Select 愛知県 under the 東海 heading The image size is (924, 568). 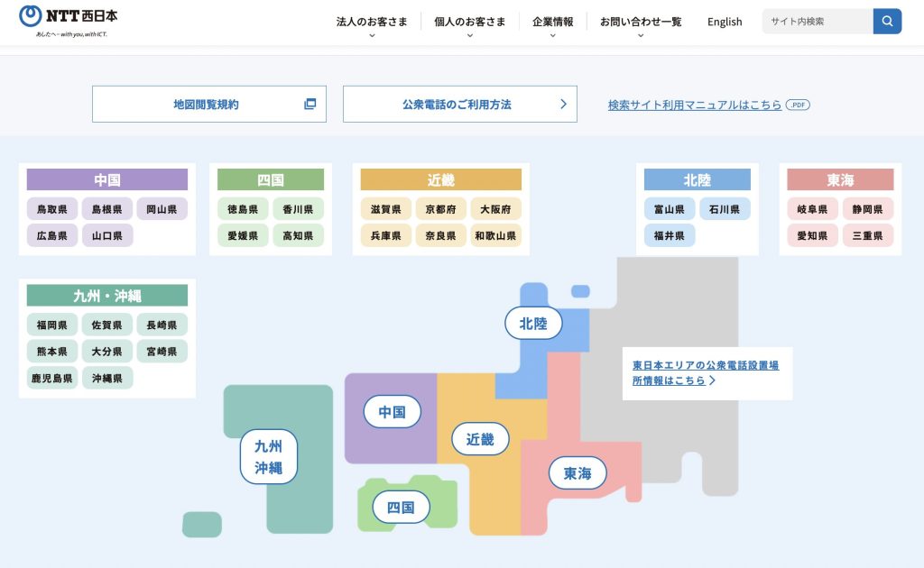tap(812, 236)
